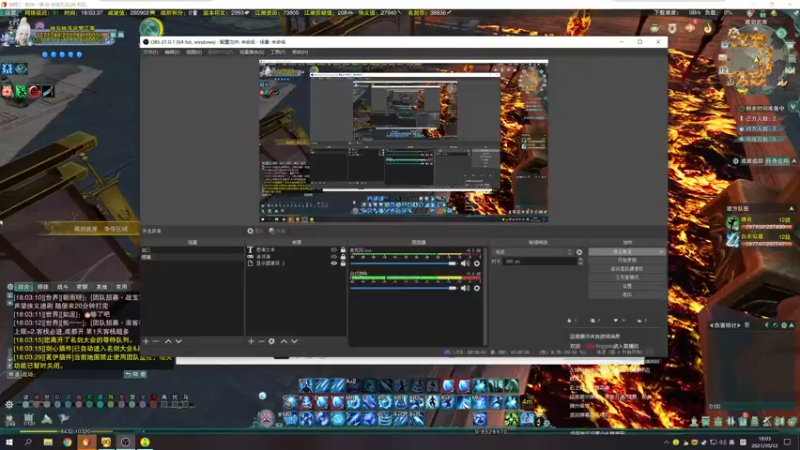Open mic/Aux channel settings gear in mixer
Screen dimensions: 800x450
(477, 263)
